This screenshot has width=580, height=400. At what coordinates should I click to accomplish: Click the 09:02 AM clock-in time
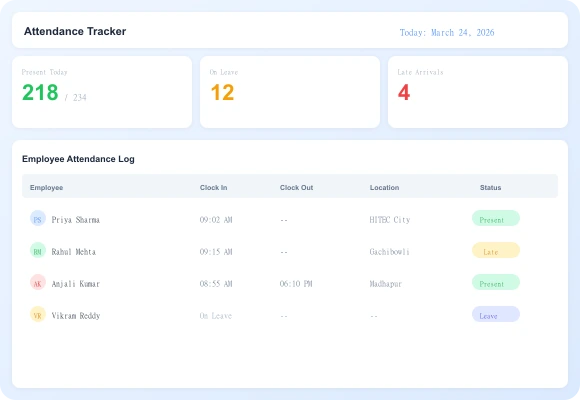click(x=216, y=220)
